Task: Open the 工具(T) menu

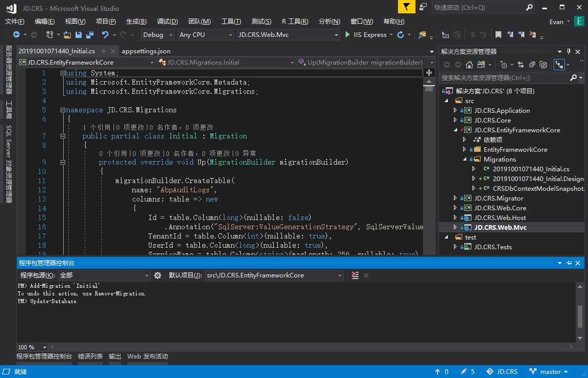Action: tap(231, 22)
